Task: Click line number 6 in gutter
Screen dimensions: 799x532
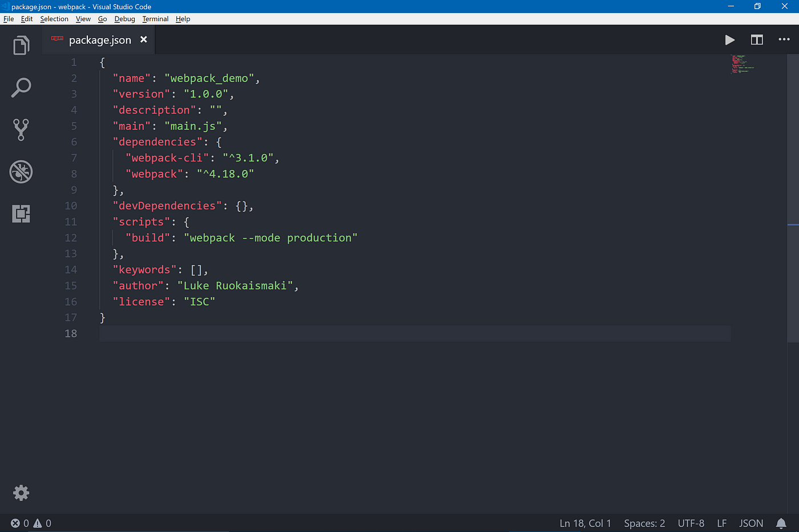Action: 74,142
